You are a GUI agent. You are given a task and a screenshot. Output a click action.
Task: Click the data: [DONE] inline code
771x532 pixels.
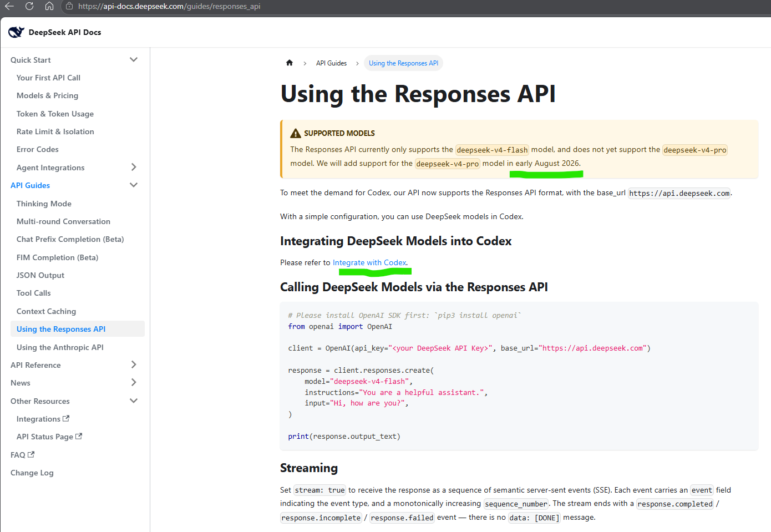coord(535,518)
